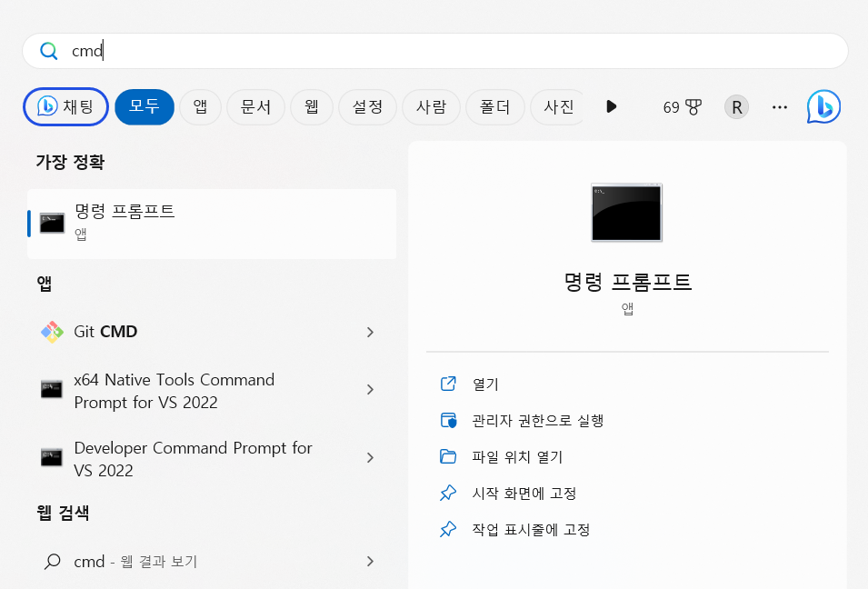This screenshot has height=589, width=868.
Task: Open file location via 파일 위치 열기
Action: pyautogui.click(x=517, y=457)
